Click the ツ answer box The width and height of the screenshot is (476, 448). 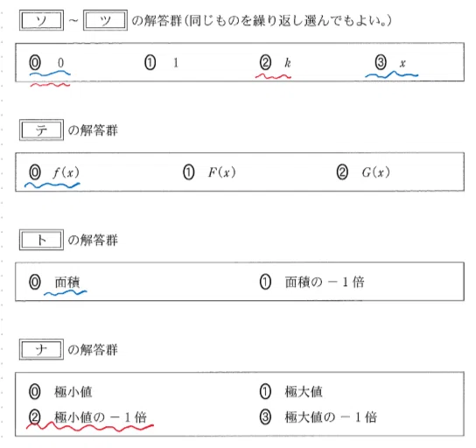(x=105, y=20)
